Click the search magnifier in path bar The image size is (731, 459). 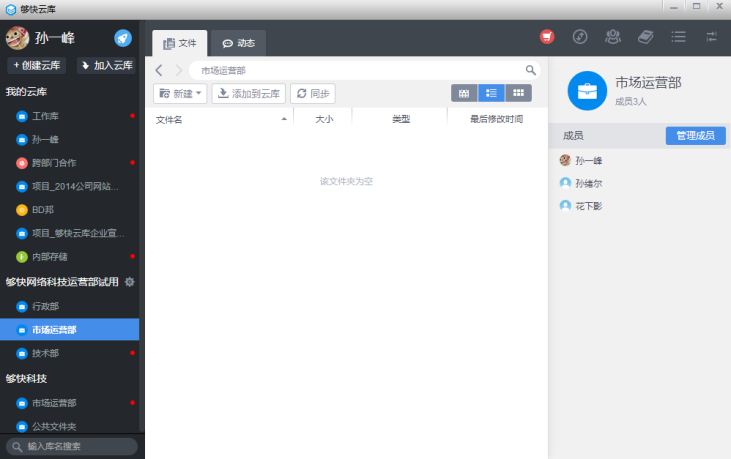tap(531, 70)
